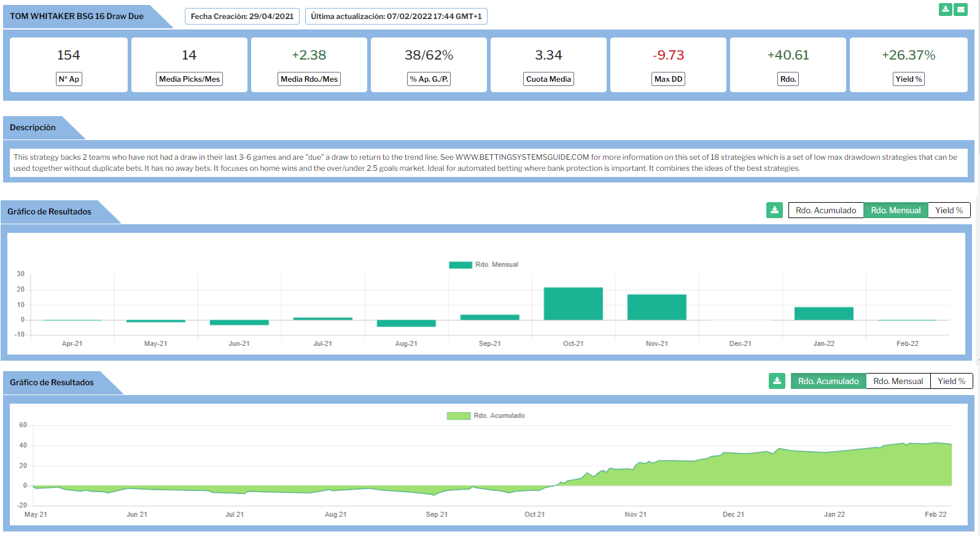The width and height of the screenshot is (980, 537).
Task: Download the monthly results chart
Action: (x=774, y=210)
